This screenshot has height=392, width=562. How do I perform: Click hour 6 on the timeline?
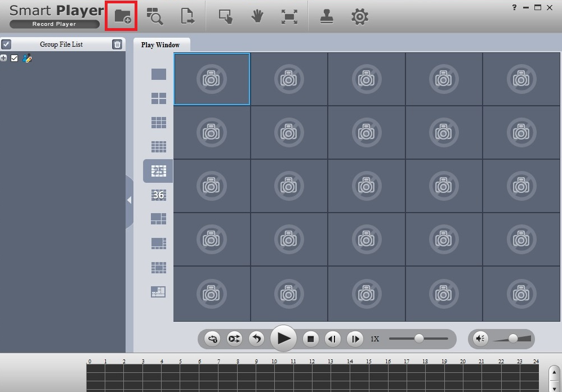[x=200, y=362]
